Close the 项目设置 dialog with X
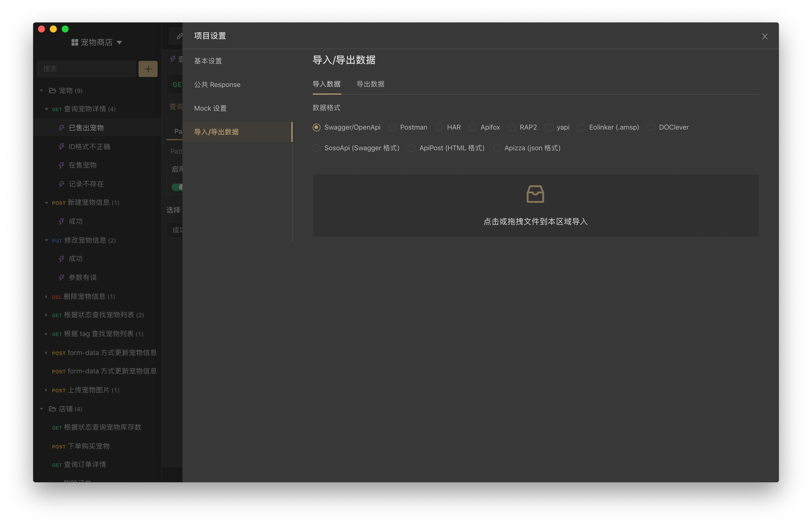The width and height of the screenshot is (812, 526). 765,36
